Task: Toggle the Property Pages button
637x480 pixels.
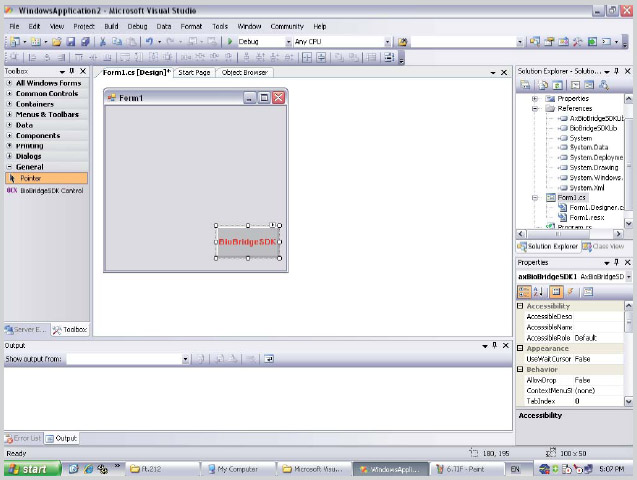Action: click(588, 291)
